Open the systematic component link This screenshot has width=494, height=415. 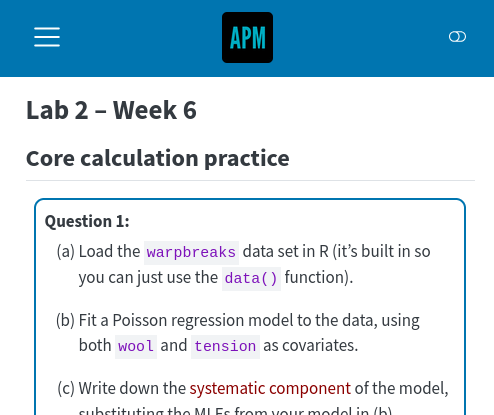coord(270,388)
